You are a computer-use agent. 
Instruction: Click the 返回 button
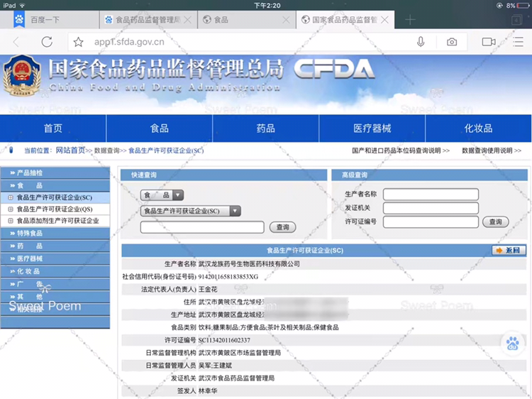tap(509, 251)
